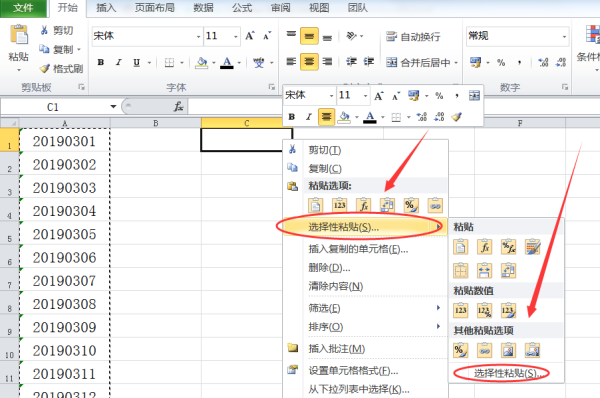Click Merge and Center (合并后居中)
This screenshot has width=600, height=398.
(x=418, y=62)
